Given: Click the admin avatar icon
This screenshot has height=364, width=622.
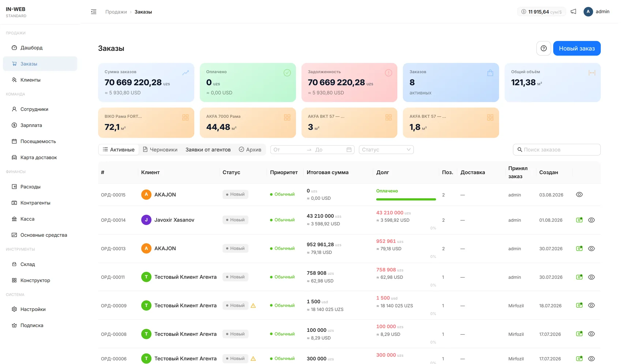Looking at the screenshot, I should [588, 12].
